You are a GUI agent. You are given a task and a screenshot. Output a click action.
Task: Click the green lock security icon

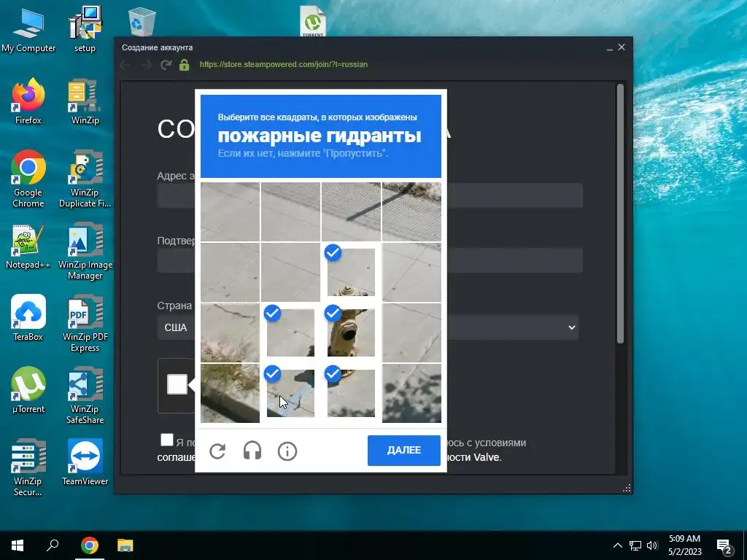[185, 65]
